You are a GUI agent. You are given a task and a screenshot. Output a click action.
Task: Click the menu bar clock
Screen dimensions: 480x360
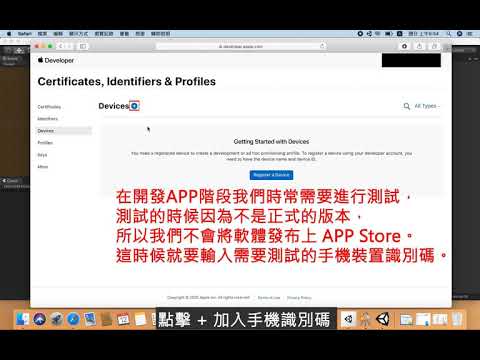pyautogui.click(x=424, y=34)
